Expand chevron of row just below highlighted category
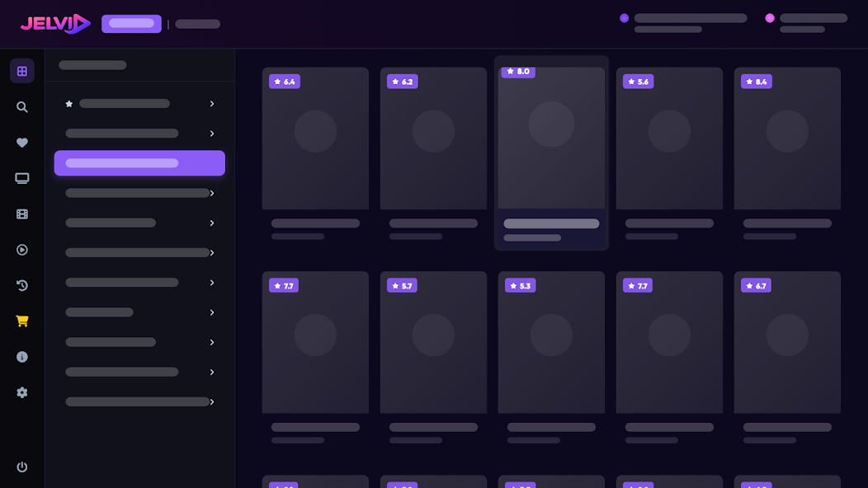This screenshot has height=488, width=868. (212, 193)
